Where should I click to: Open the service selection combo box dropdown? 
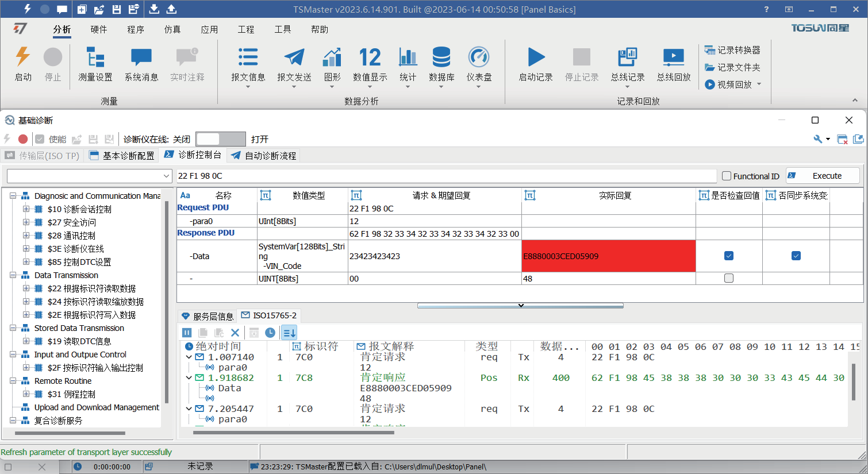click(x=166, y=176)
